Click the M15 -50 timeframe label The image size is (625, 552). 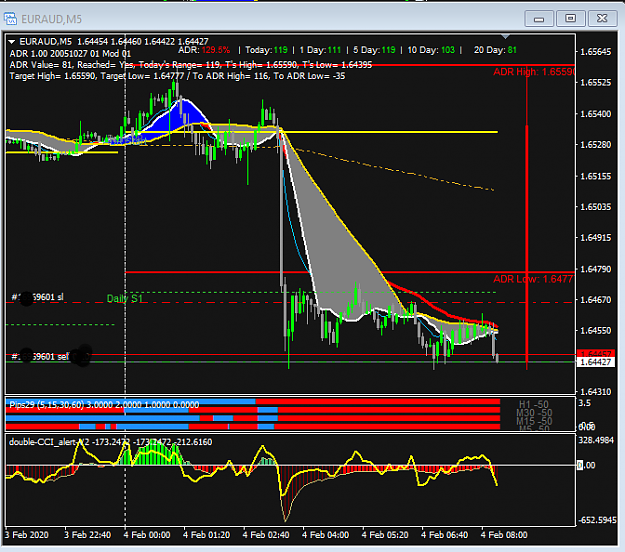tap(534, 421)
